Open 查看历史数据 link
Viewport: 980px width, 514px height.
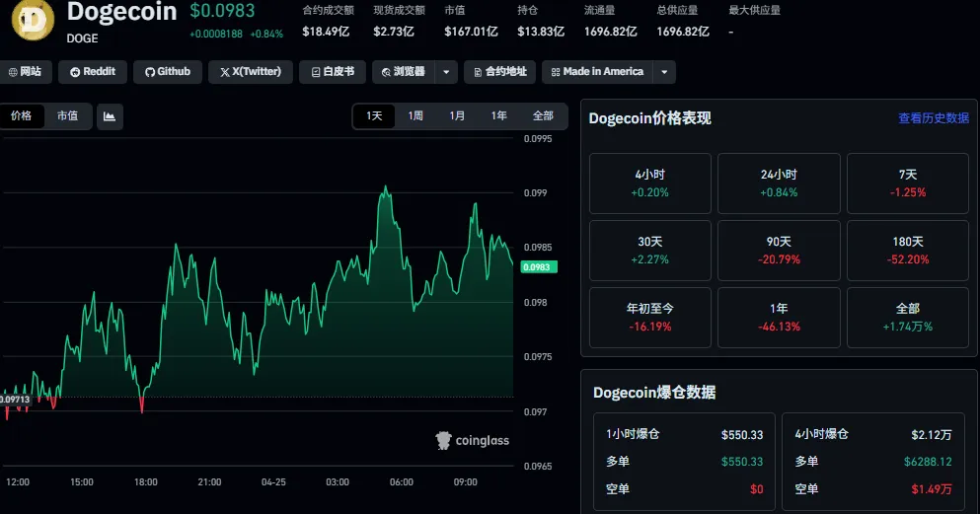tap(934, 118)
